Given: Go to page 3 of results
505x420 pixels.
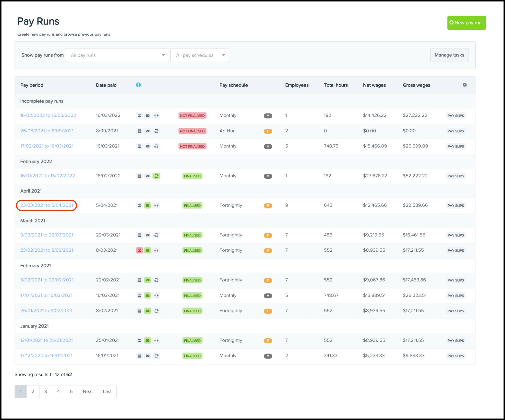Looking at the screenshot, I should pyautogui.click(x=46, y=392).
